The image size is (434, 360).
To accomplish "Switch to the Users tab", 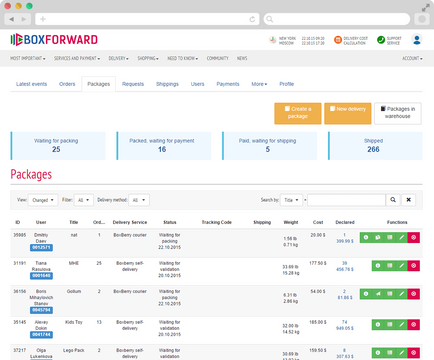I will tap(197, 84).
